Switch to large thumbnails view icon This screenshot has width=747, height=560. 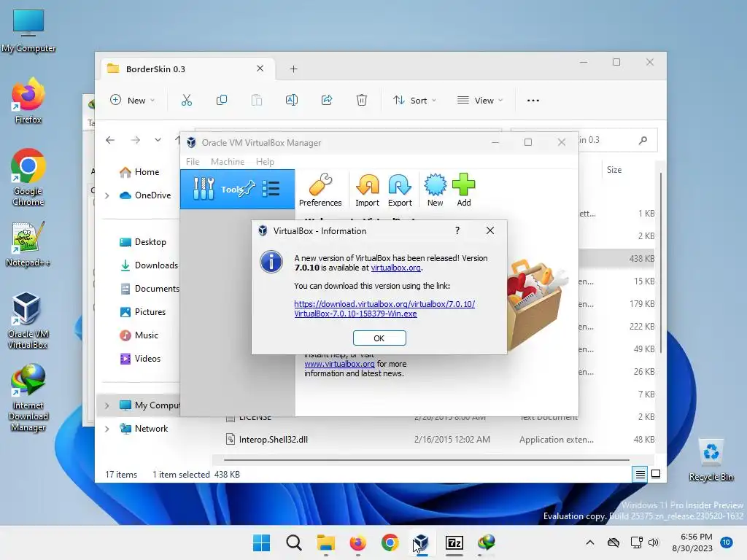coord(656,474)
